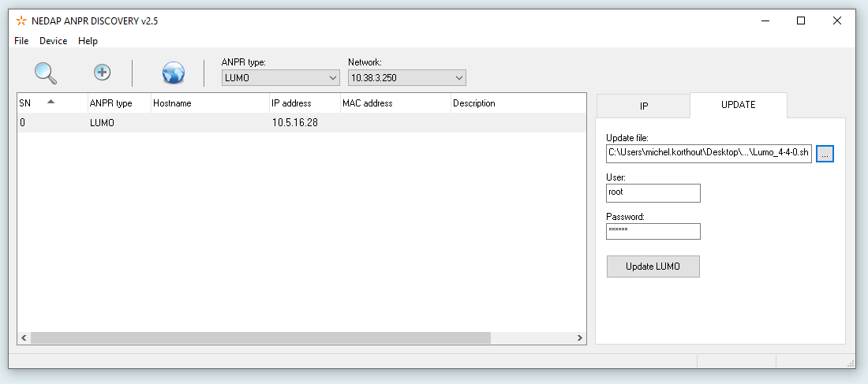Click the Description column header
868x384 pixels.
click(518, 103)
